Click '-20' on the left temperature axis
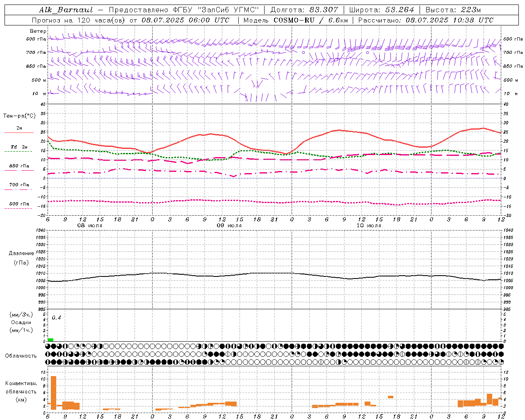This screenshot has width=525, height=420. click(x=41, y=215)
